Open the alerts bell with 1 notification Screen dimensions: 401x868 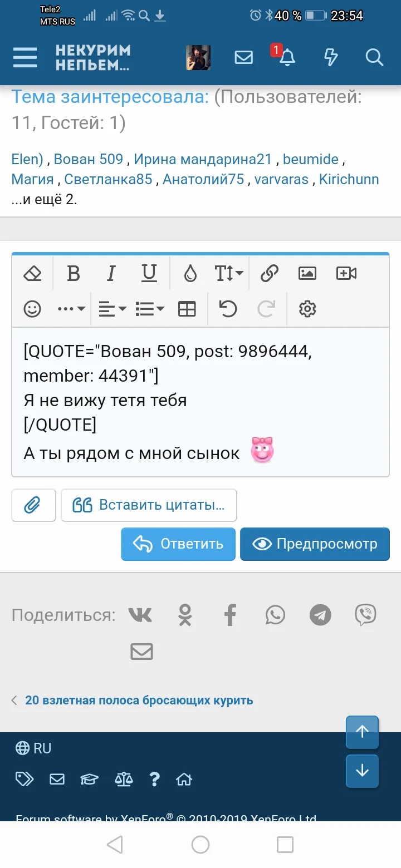[x=287, y=57]
